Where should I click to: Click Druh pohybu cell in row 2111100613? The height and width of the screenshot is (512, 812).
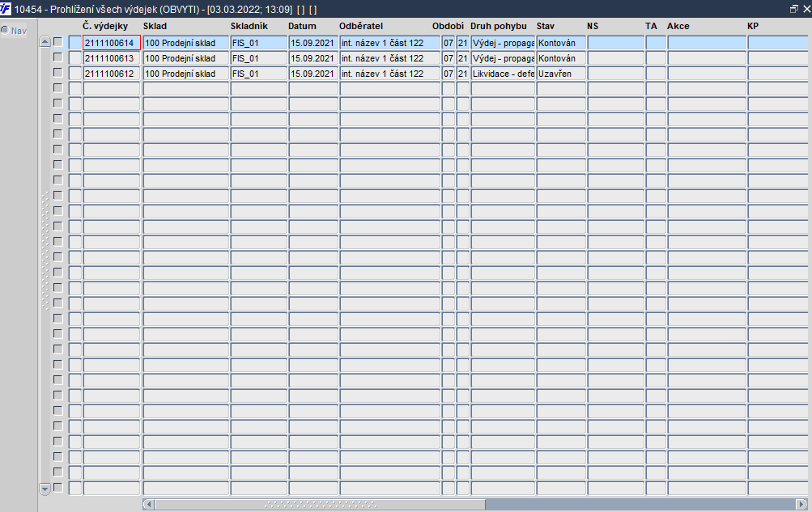503,58
